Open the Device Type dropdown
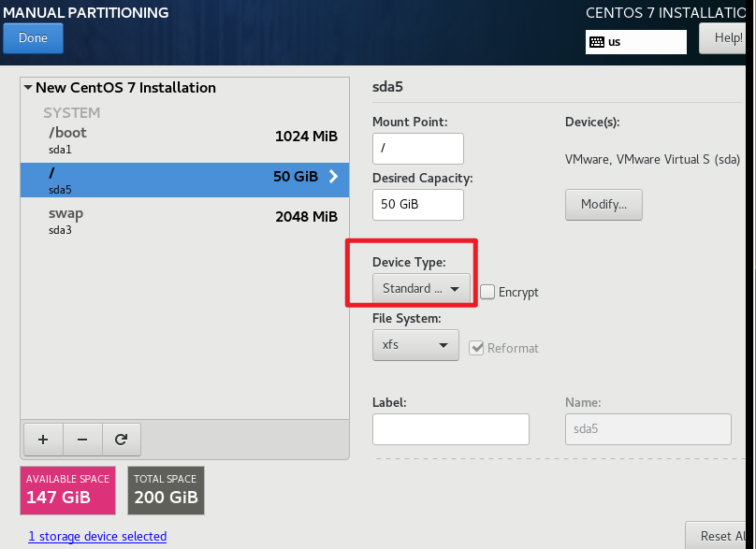The image size is (756, 549). [x=421, y=288]
